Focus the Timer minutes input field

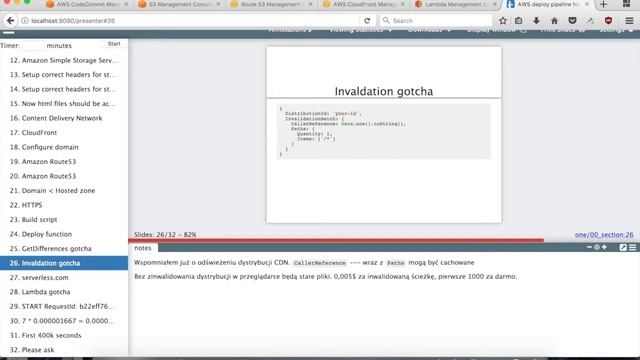coord(33,45)
